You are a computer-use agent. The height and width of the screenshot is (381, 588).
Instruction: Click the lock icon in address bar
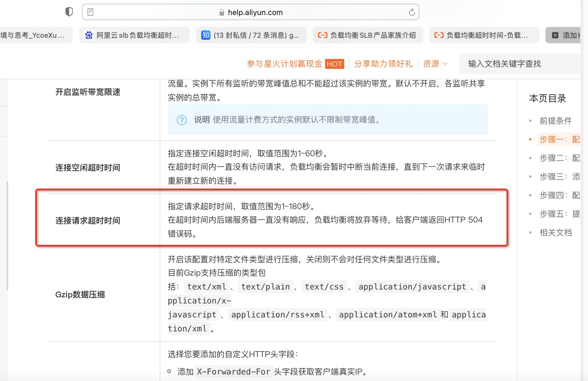click(x=222, y=12)
